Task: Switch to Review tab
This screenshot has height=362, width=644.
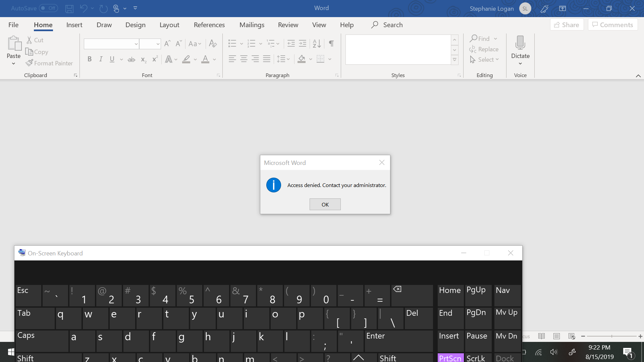Action: 288,25
